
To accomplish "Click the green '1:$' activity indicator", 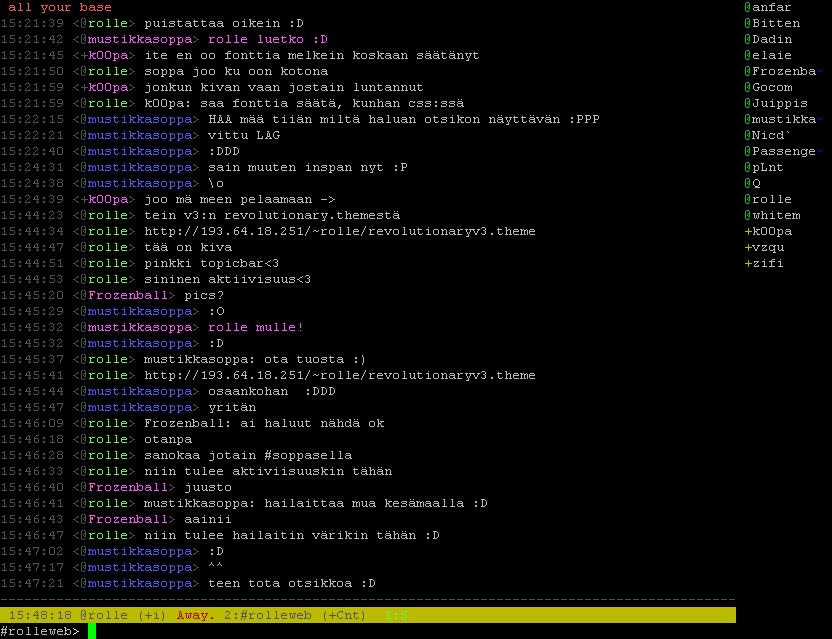I will click(396, 615).
